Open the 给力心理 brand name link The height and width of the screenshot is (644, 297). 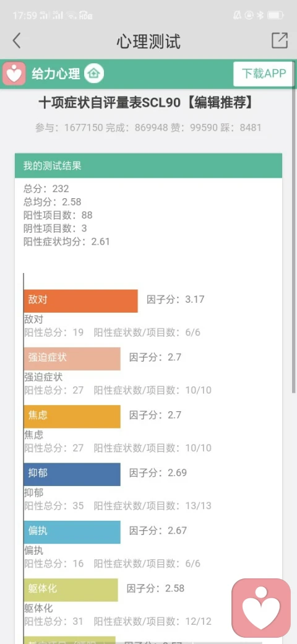(56, 74)
